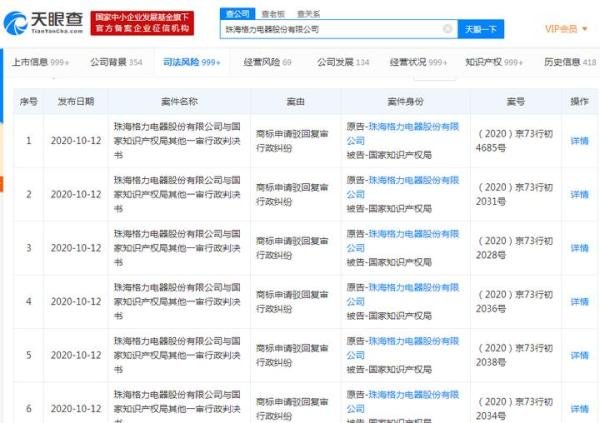Open the 公司发展 tab
The image size is (600, 423).
(343, 62)
